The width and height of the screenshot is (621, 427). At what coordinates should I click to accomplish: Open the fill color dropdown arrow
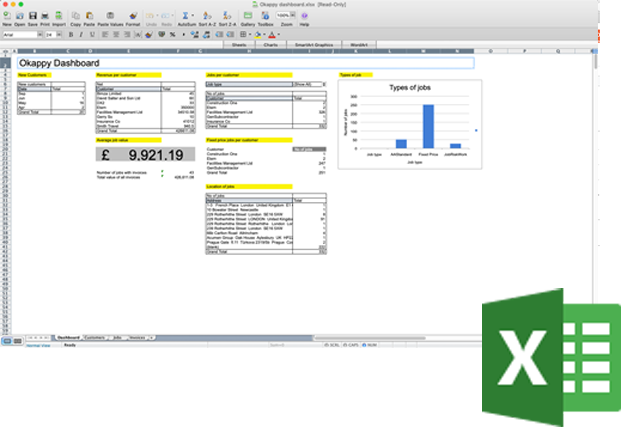(x=264, y=35)
